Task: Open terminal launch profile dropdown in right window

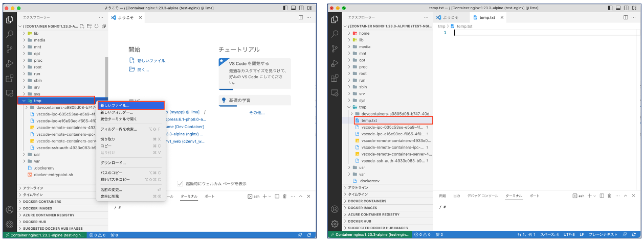Action: pos(595,196)
